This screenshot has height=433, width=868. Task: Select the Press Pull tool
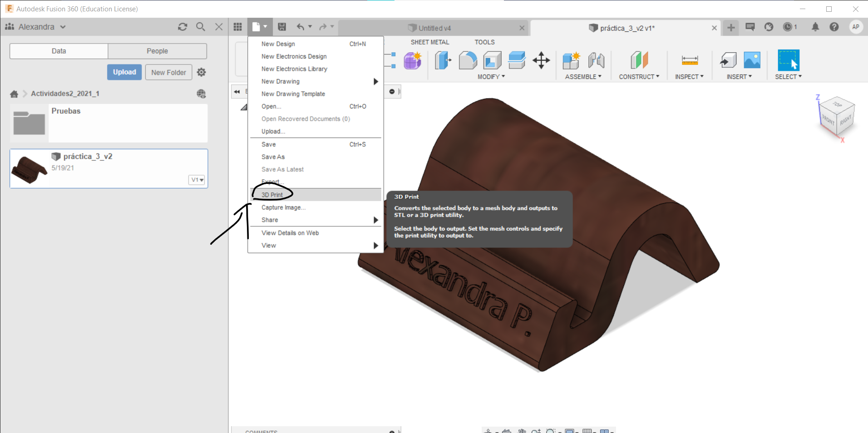point(443,60)
